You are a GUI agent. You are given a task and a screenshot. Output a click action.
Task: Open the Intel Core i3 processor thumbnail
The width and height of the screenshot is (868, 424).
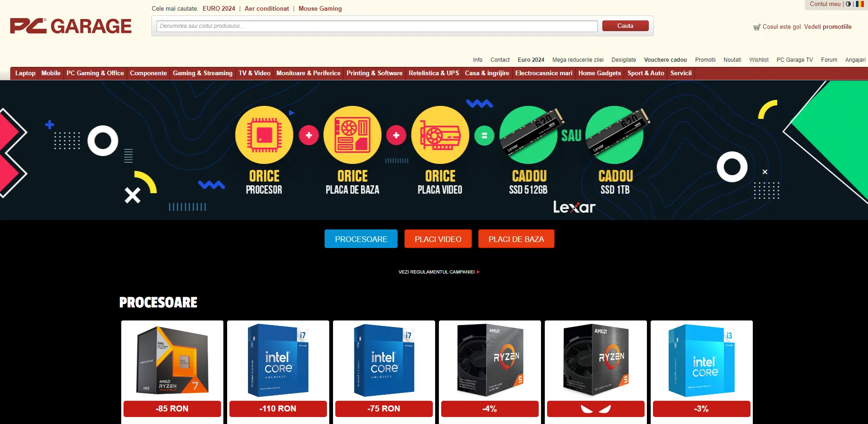click(702, 360)
